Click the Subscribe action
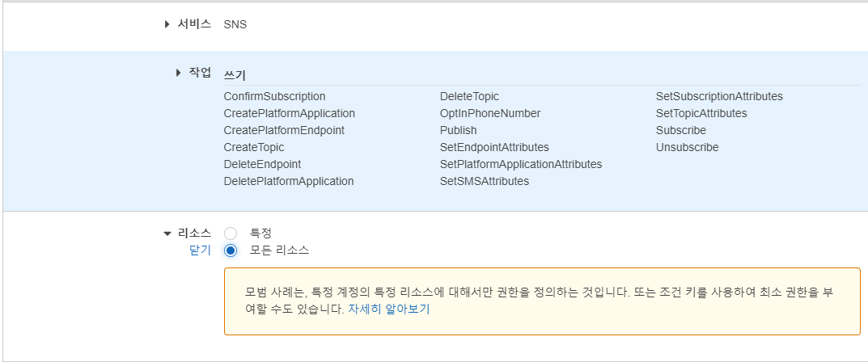Screen dimensions: 868x362 pos(681,130)
